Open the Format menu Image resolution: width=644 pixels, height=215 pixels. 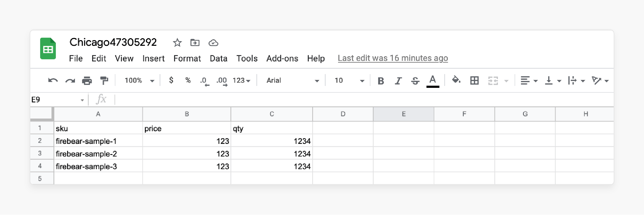pos(187,58)
